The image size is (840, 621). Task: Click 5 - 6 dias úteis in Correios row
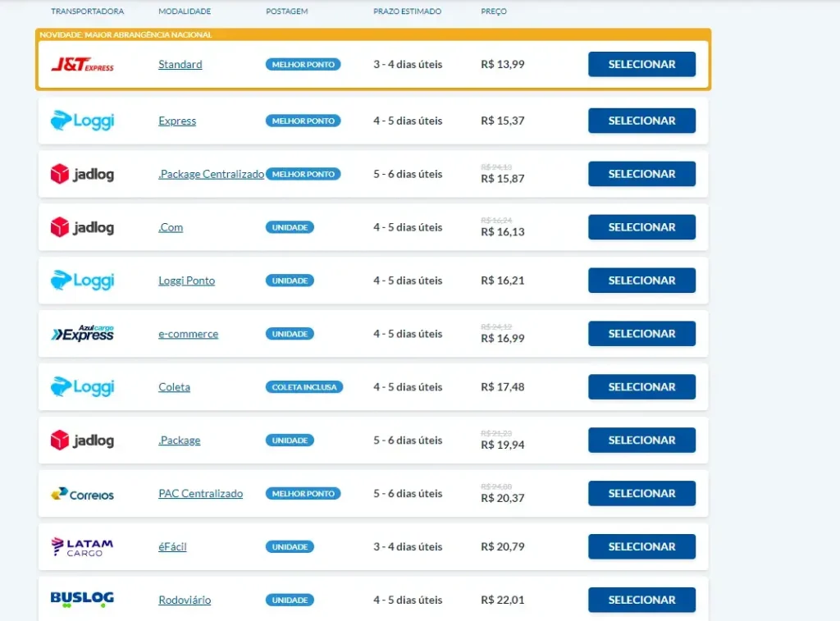(x=408, y=494)
